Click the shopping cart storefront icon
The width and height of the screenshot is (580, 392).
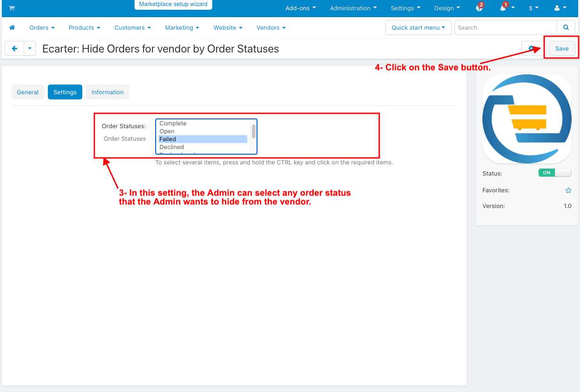point(12,8)
